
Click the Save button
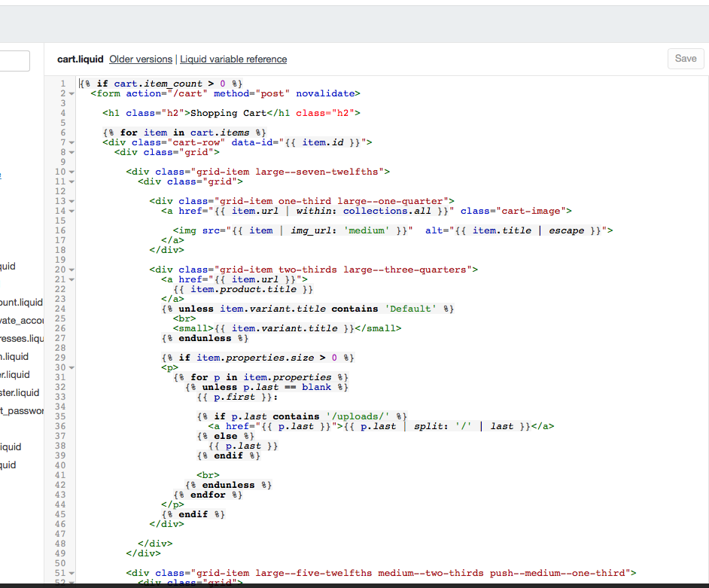point(685,59)
